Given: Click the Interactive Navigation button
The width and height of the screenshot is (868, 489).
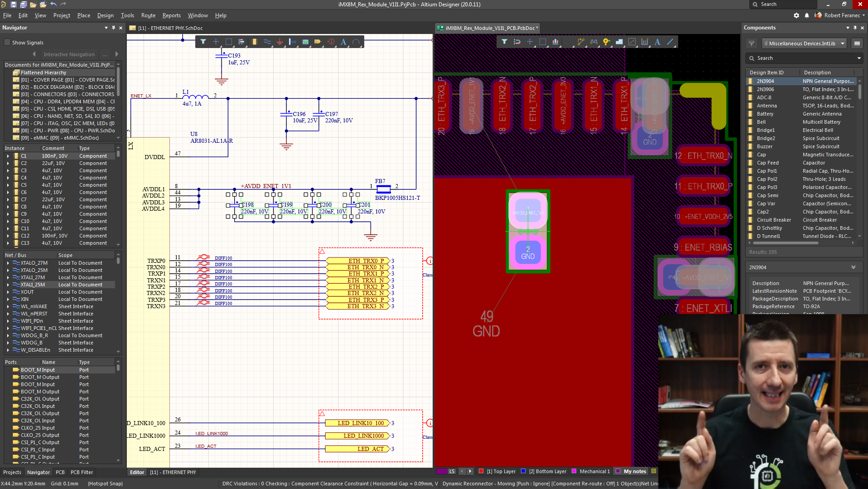Looking at the screenshot, I should coord(69,54).
